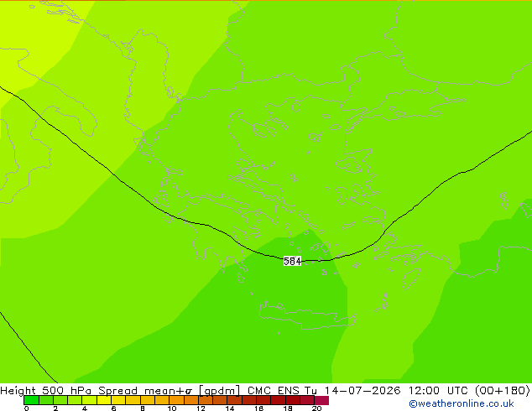532x411 pixels.
Task: Click the legend value 14
Action: point(230,408)
